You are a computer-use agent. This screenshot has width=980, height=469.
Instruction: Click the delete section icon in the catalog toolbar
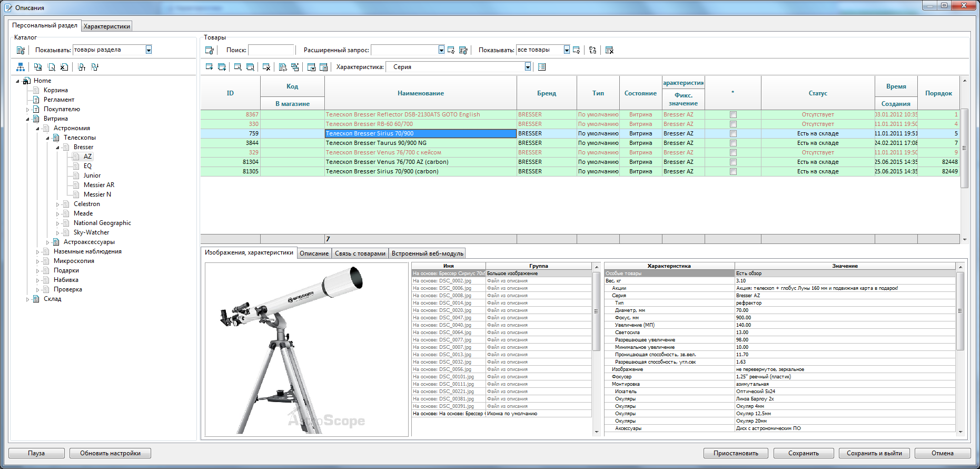(x=64, y=67)
